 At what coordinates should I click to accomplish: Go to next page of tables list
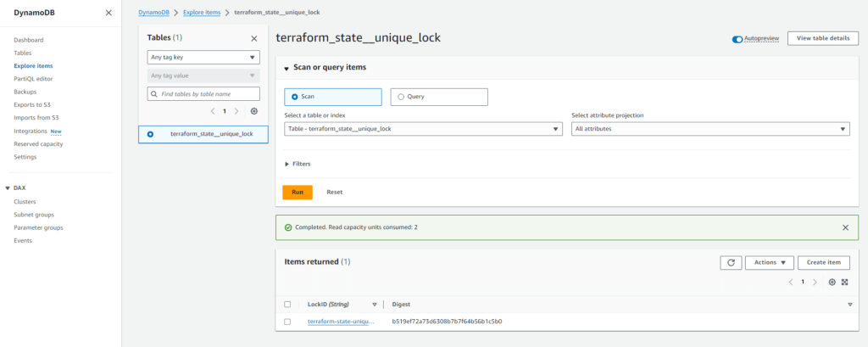coord(236,111)
